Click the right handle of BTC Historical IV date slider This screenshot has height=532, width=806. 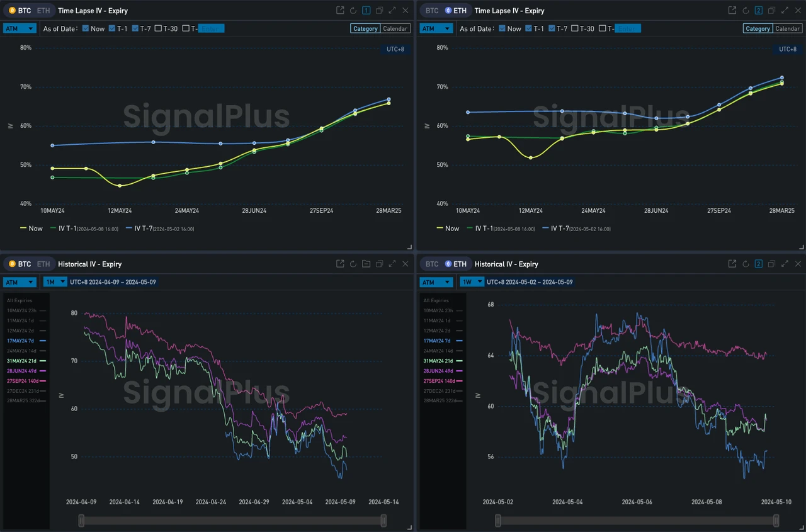(x=383, y=521)
